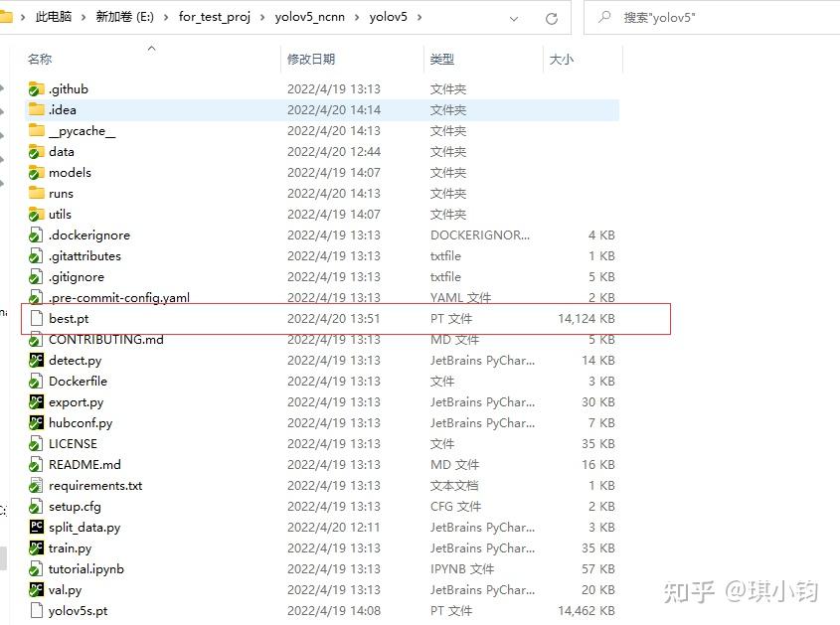Click the yolov5 breadcrumb segment
Screen dimensions: 840x625
(389, 17)
